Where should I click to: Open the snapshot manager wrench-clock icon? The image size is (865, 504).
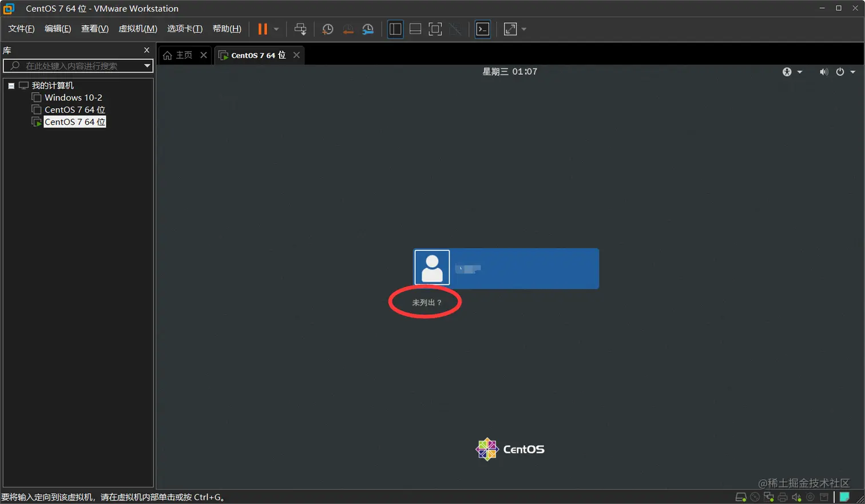point(368,29)
